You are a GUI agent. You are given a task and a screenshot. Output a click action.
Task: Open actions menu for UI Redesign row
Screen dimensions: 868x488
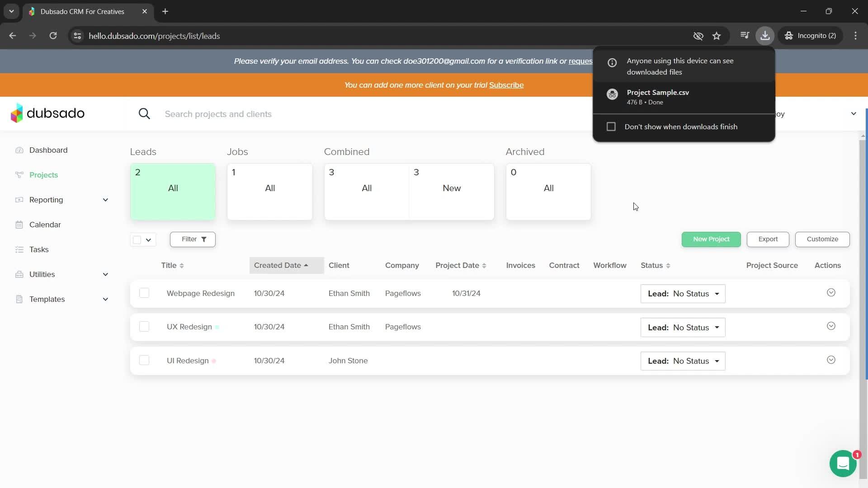click(831, 360)
